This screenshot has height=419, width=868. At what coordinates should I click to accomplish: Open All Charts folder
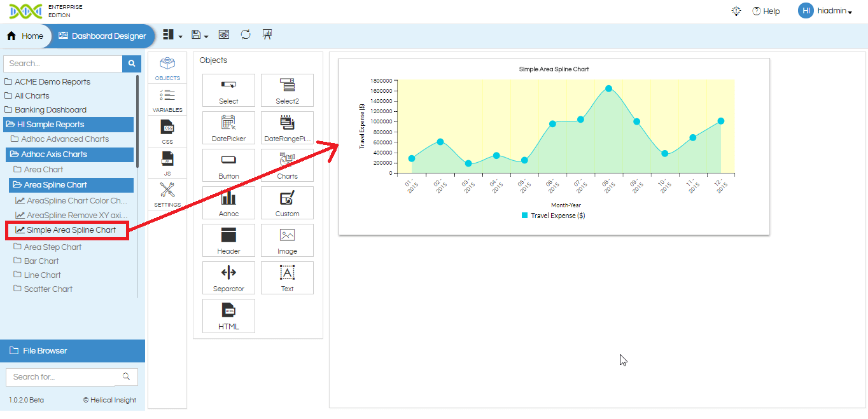27,96
